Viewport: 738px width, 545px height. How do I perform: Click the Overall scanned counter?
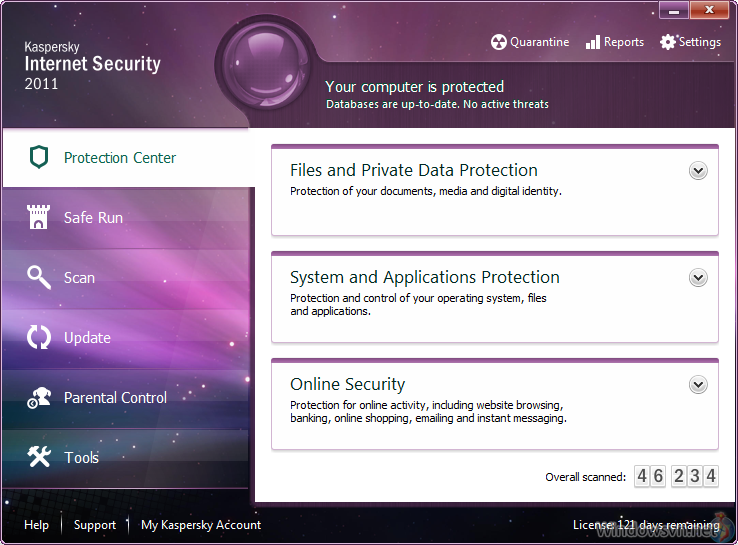pyautogui.click(x=676, y=477)
